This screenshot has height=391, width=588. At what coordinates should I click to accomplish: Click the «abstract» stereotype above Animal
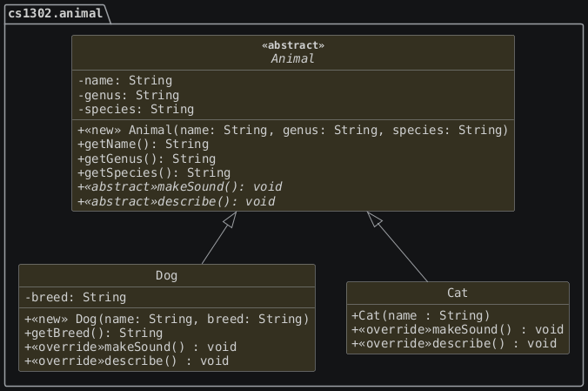click(x=293, y=45)
